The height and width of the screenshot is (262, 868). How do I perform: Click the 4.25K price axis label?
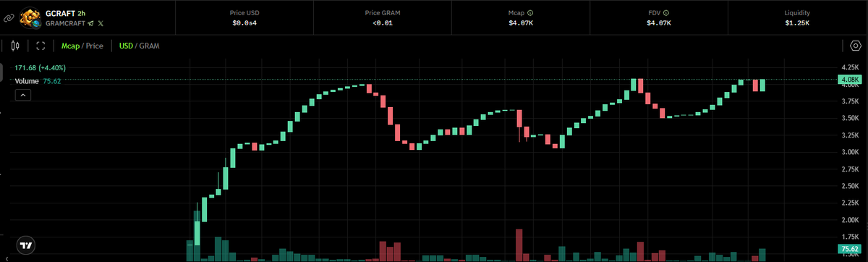point(849,67)
